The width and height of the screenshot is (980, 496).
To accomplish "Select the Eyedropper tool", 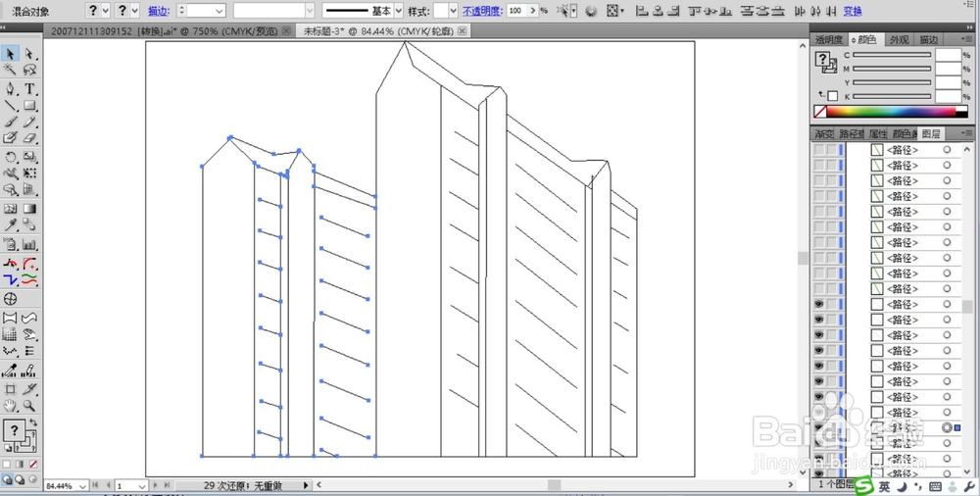I will [x=11, y=225].
